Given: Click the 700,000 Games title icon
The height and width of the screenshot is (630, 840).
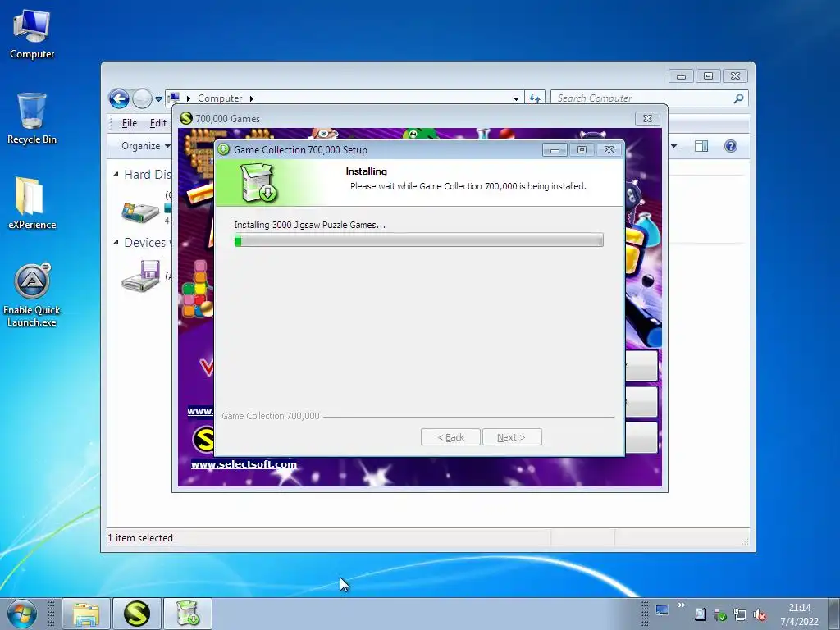Looking at the screenshot, I should [186, 118].
